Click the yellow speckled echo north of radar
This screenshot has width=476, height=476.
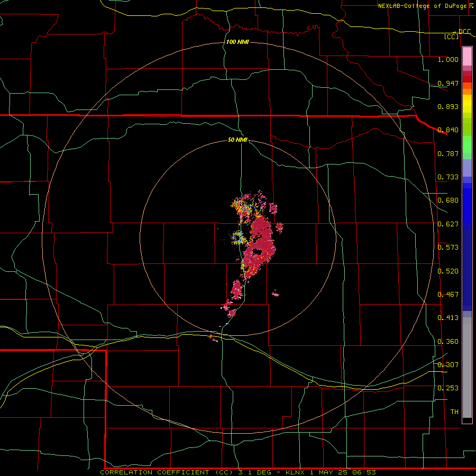244,208
